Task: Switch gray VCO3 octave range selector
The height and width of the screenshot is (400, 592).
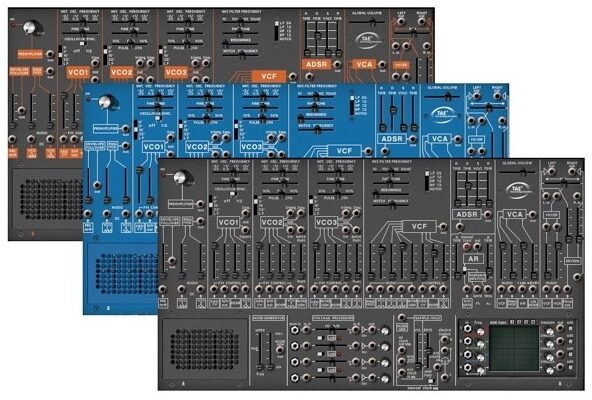Action: tap(311, 204)
